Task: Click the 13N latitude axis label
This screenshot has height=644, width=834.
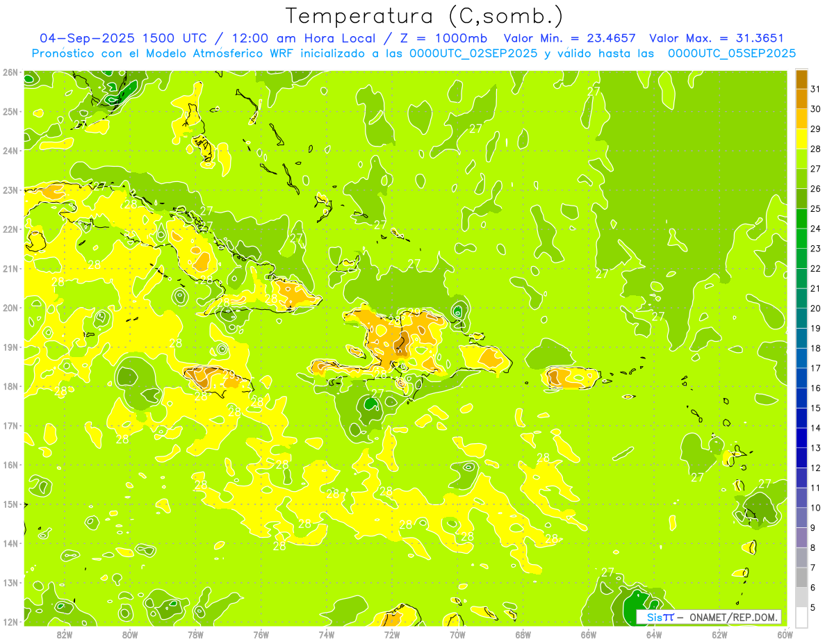Action: 10,583
